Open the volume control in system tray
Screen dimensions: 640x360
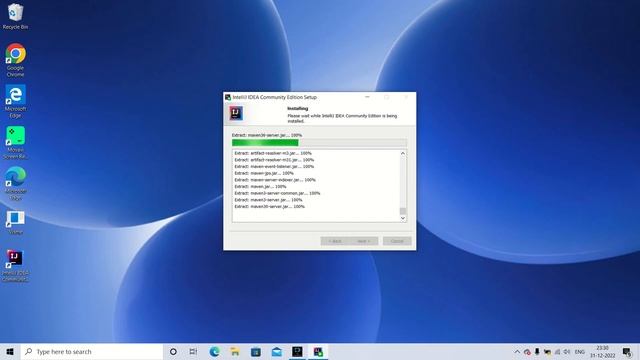click(x=567, y=351)
